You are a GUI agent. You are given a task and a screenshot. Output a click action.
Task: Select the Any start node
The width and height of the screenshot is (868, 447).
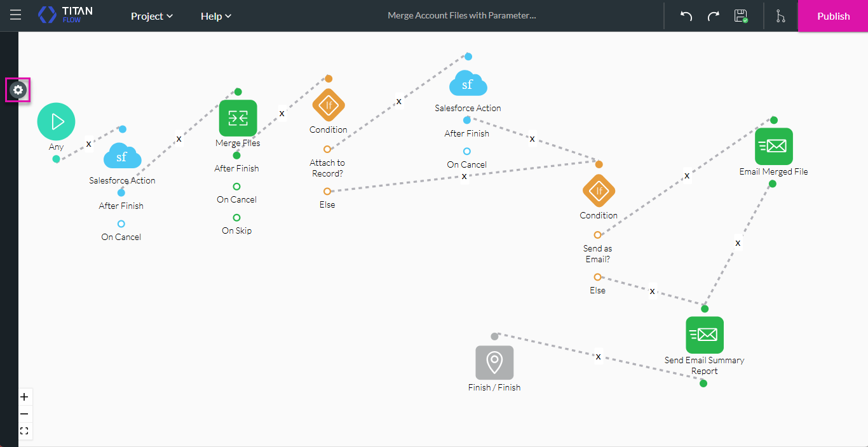[x=56, y=121]
